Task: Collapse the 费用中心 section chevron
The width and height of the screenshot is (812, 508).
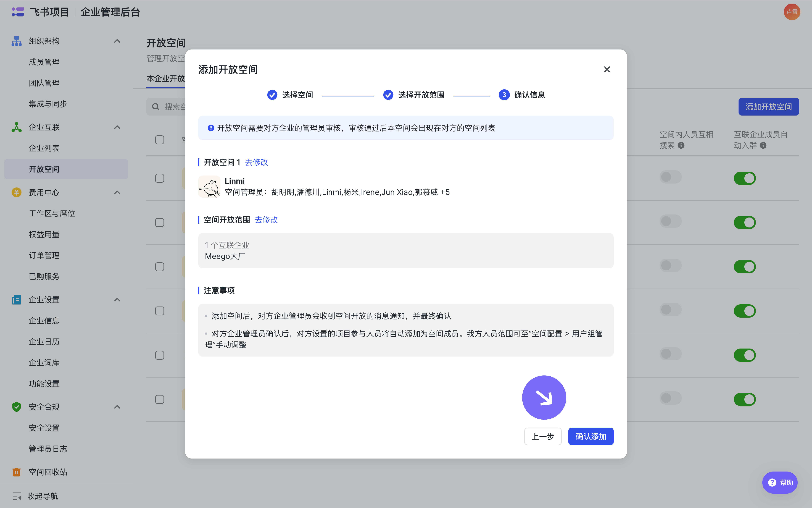Action: pos(117,193)
